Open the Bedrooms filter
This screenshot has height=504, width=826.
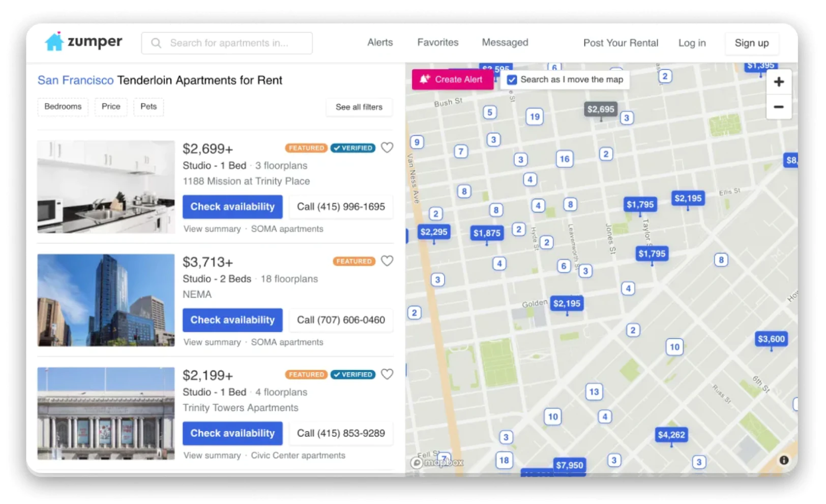pos(63,107)
